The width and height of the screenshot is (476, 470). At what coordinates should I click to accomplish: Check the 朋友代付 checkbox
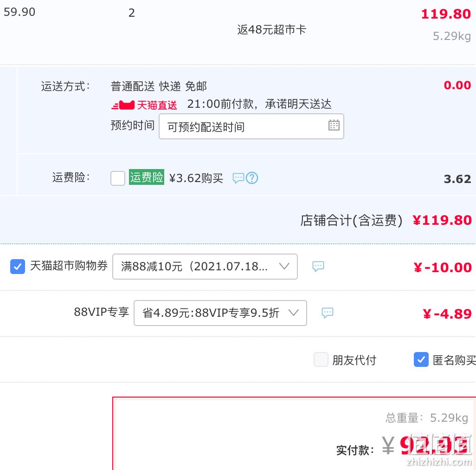click(321, 360)
